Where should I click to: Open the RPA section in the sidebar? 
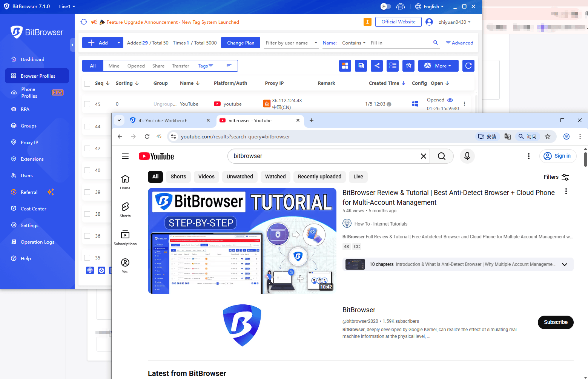point(25,109)
